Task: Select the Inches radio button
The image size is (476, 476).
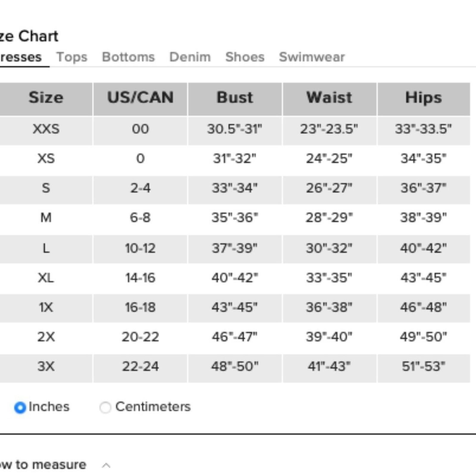Action: [x=20, y=407]
